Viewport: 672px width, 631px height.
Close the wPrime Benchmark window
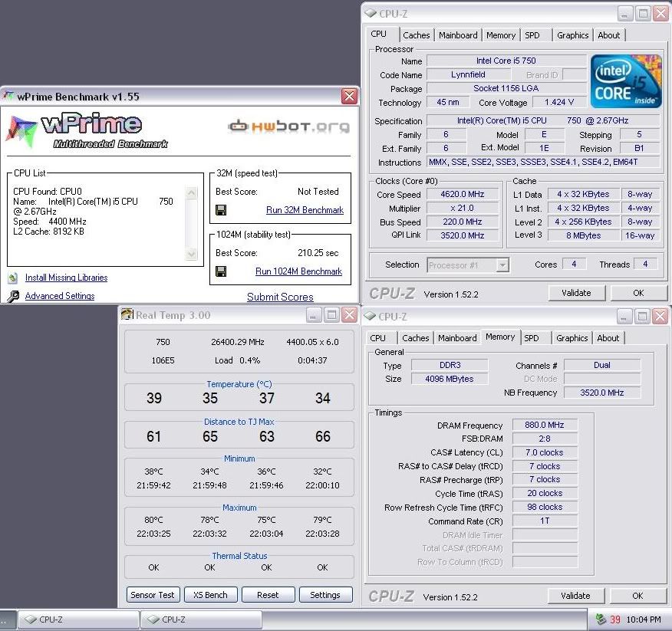tap(349, 96)
